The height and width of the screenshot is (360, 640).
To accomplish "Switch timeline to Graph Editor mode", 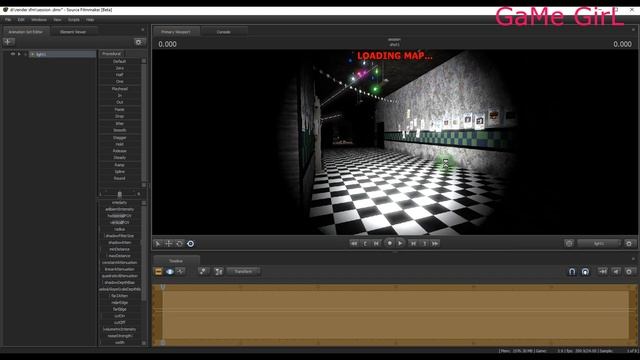I will [181, 271].
